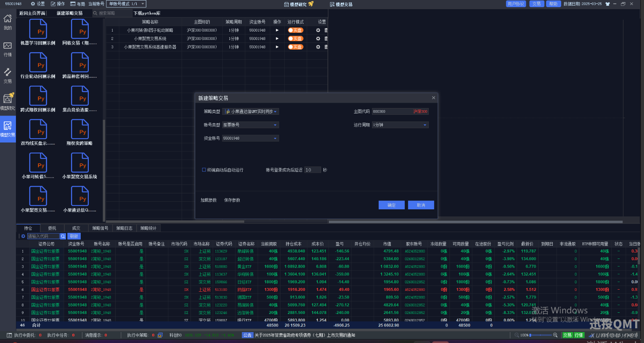Click the 请输入代码 input field

point(44,236)
